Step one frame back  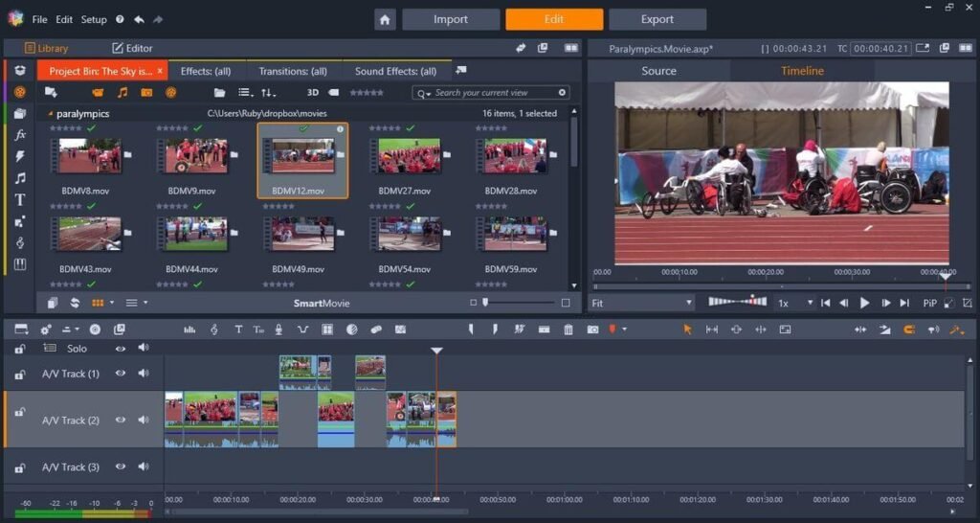click(844, 303)
